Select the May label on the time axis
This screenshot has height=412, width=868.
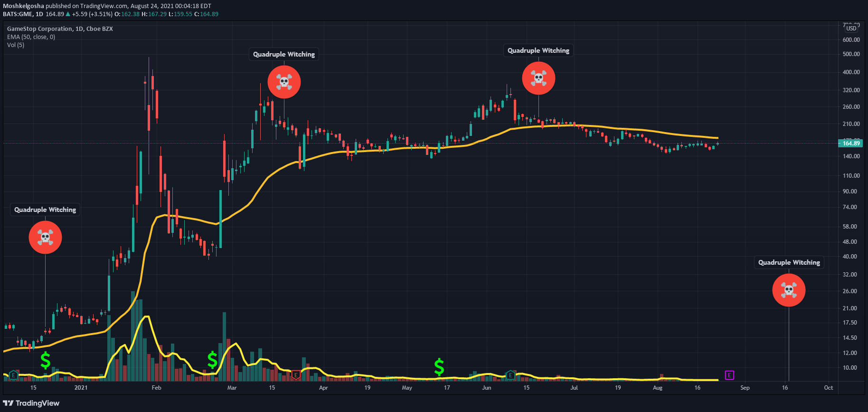click(407, 388)
